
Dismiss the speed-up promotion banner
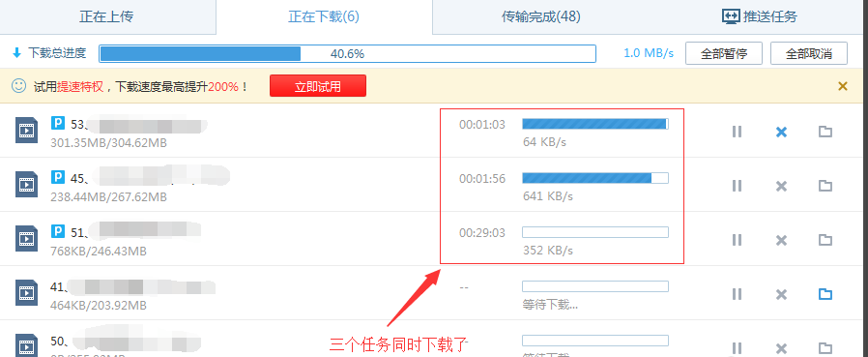pos(843,86)
